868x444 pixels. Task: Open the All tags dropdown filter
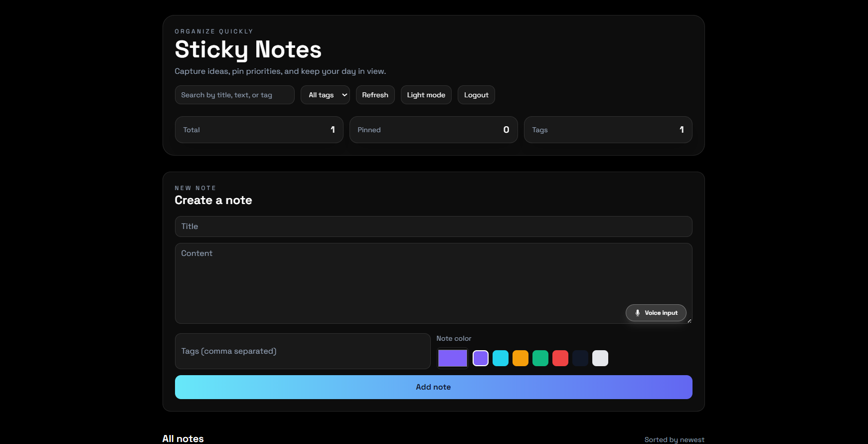pyautogui.click(x=325, y=95)
